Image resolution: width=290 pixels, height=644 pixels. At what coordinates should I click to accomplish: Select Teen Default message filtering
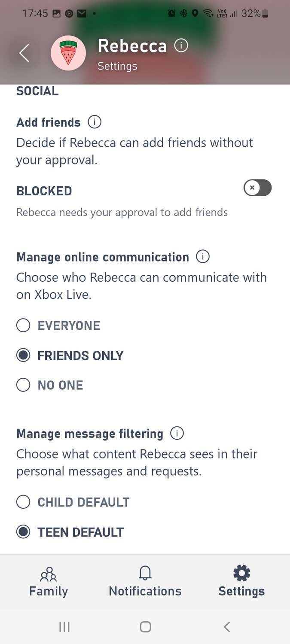tap(23, 532)
